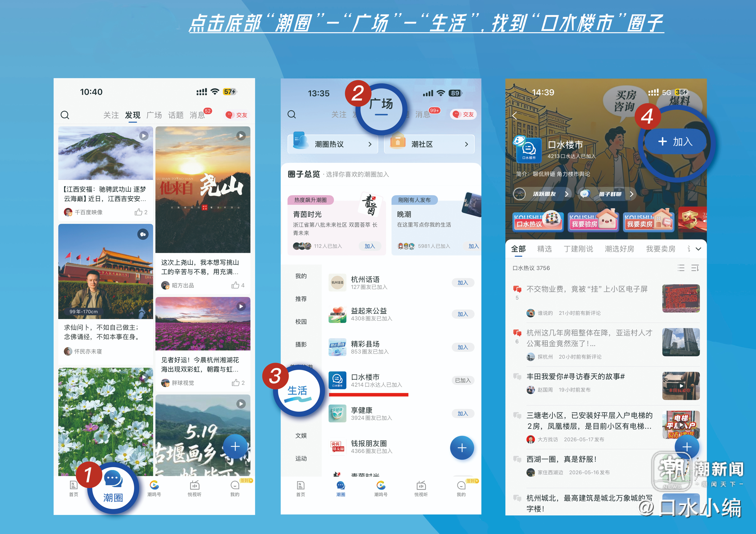Open the 尧山 sunset video thumbnail
Screen dimensions: 756x534
coord(203,190)
